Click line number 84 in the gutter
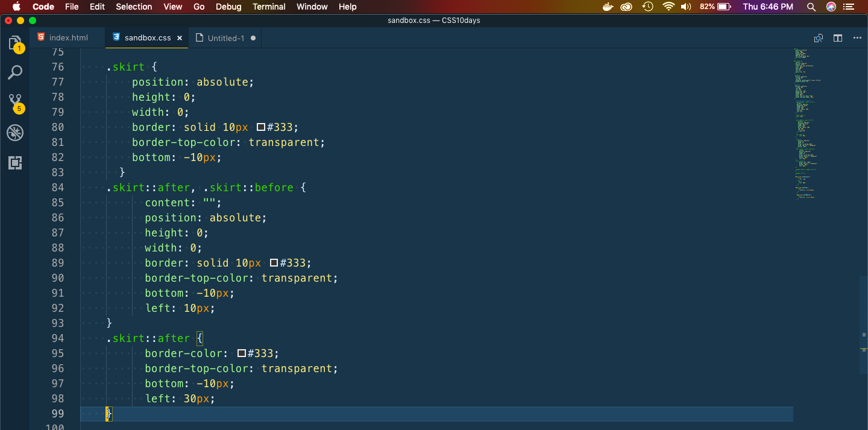Viewport: 868px width, 430px height. 58,188
